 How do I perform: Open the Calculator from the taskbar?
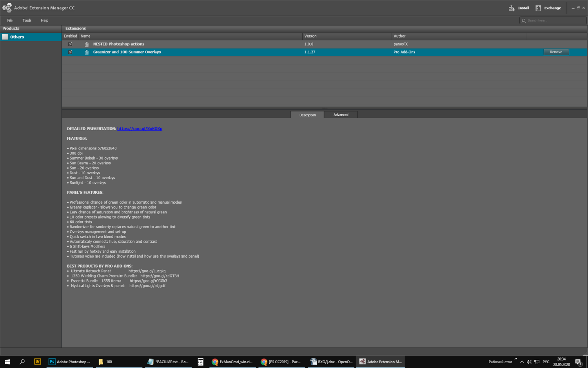(200, 362)
